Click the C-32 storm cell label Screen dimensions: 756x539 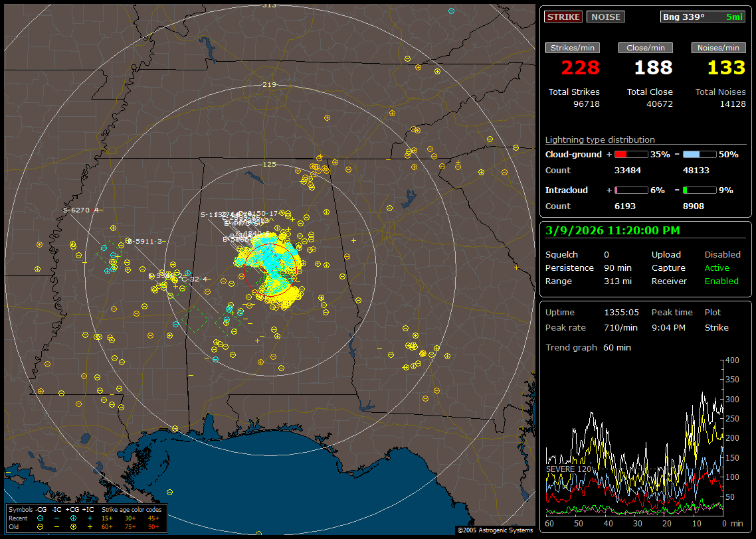193,279
